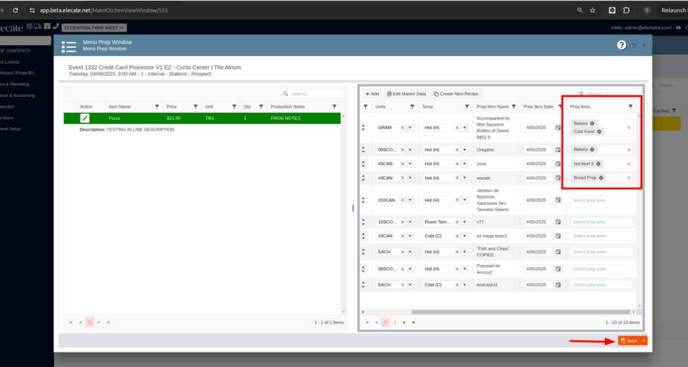This screenshot has width=688, height=367.
Task: Filter the Temp column
Action: coord(467,107)
